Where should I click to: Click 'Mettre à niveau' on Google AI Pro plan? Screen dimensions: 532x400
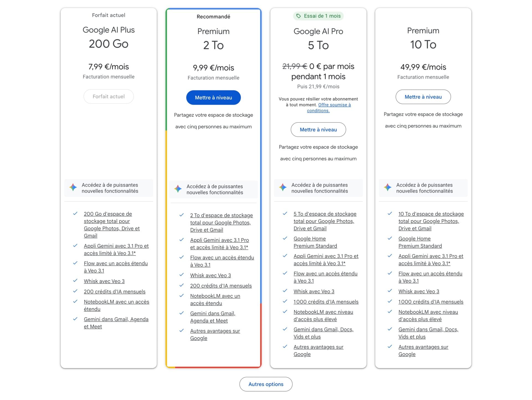318,129
